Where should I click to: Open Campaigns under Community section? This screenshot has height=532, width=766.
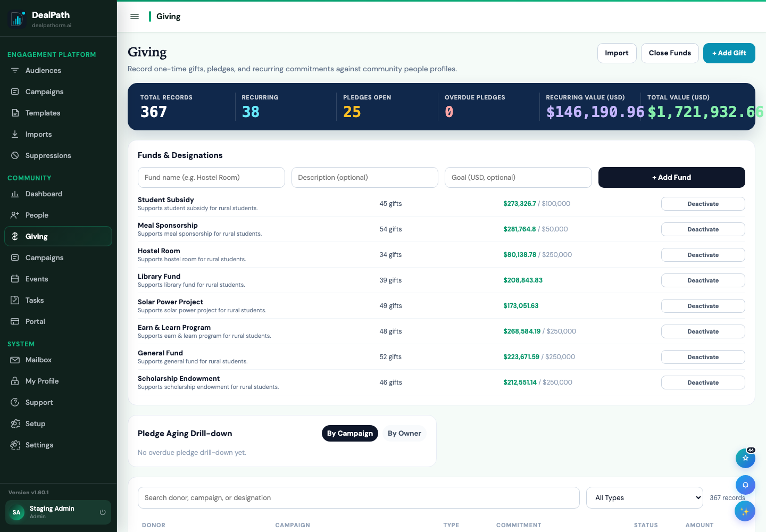[x=58, y=257]
